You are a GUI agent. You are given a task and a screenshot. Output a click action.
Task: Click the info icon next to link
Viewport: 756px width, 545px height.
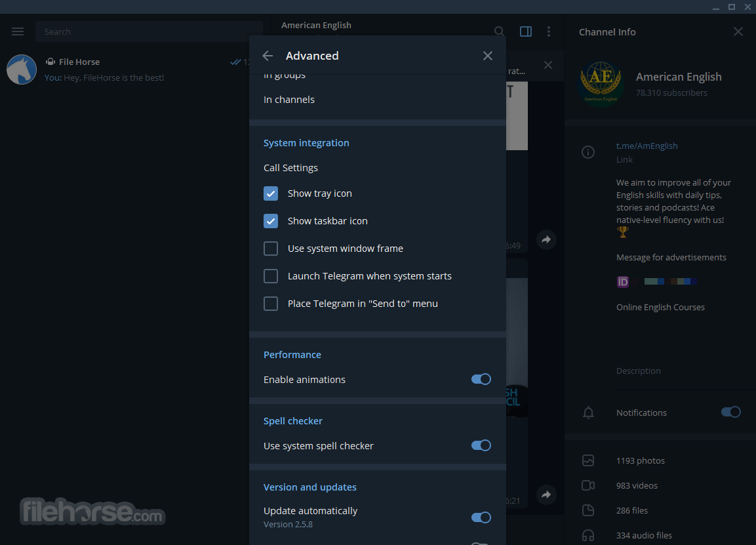(587, 152)
